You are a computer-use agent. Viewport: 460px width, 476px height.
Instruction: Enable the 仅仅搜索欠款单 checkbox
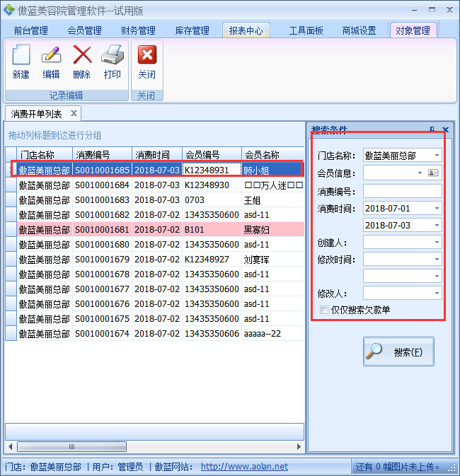[324, 310]
